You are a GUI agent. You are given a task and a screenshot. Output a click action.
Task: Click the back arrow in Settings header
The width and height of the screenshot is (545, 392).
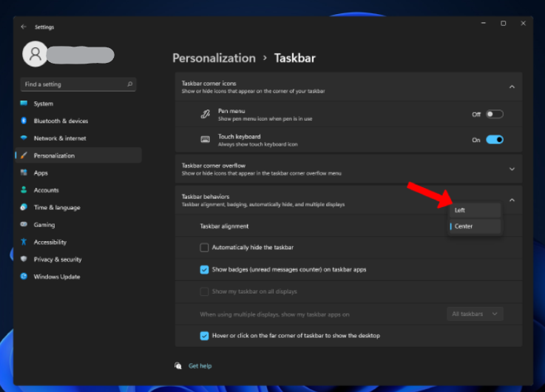(x=24, y=27)
